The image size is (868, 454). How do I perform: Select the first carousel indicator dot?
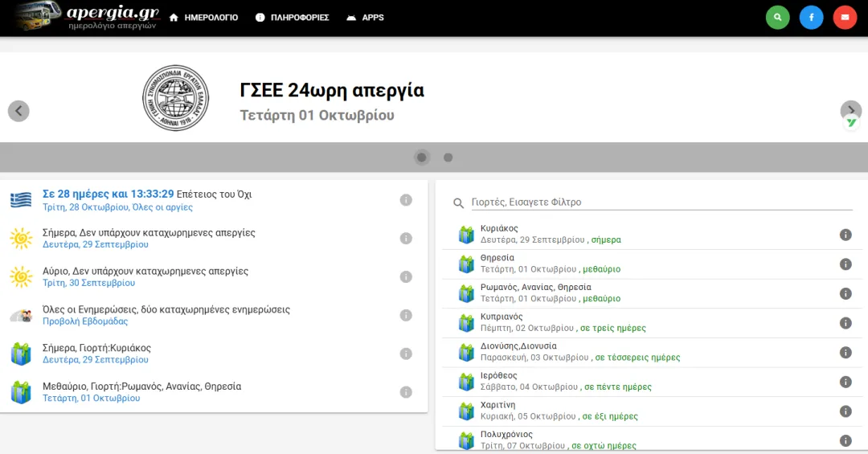click(x=422, y=157)
